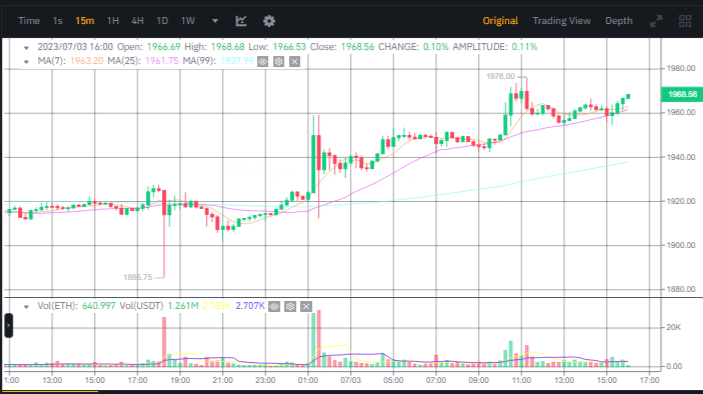Switch to 1W interval
Viewport: 703px width, 394px height.
point(188,21)
